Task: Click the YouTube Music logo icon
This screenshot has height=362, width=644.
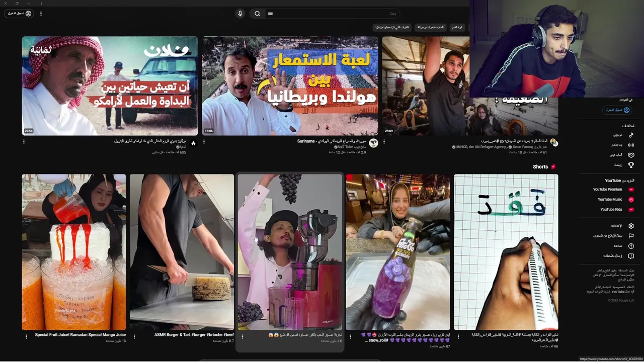Action: (x=631, y=200)
